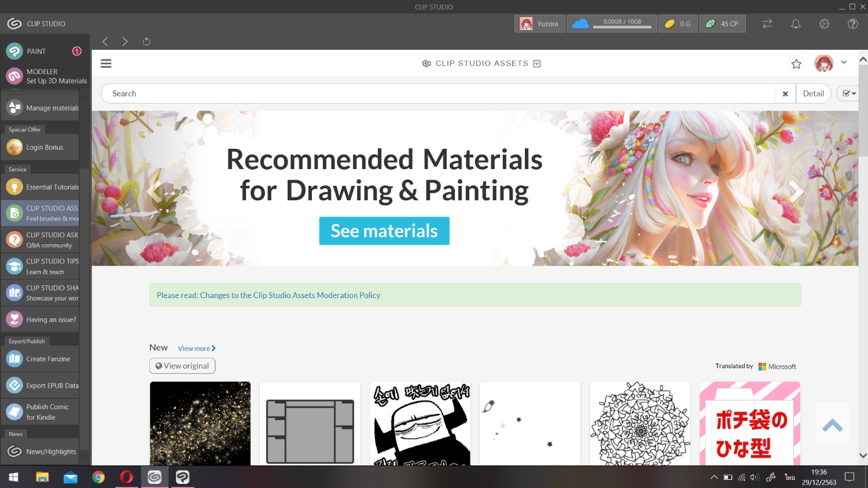Open Windows Start menu
The height and width of the screenshot is (488, 868).
point(13,477)
